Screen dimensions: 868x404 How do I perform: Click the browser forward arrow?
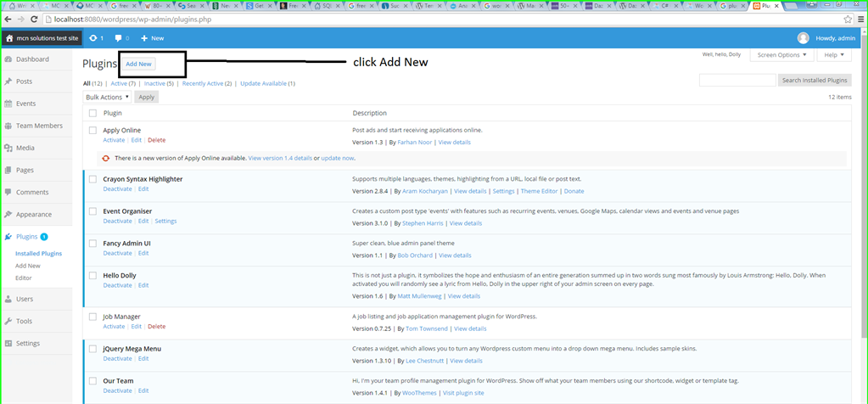(x=21, y=19)
